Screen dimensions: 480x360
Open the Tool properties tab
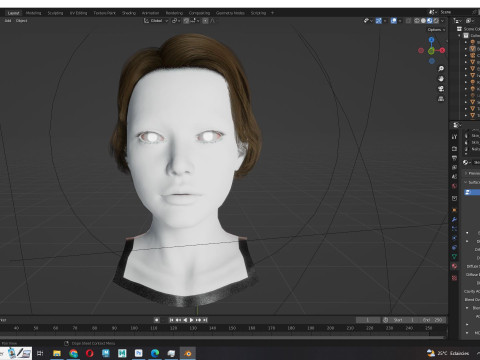tap(454, 137)
